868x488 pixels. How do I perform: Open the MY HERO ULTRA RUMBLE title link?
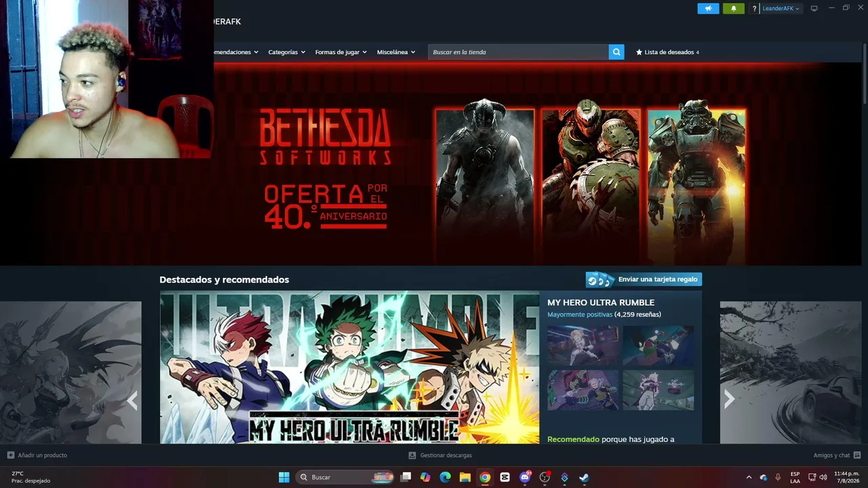601,302
